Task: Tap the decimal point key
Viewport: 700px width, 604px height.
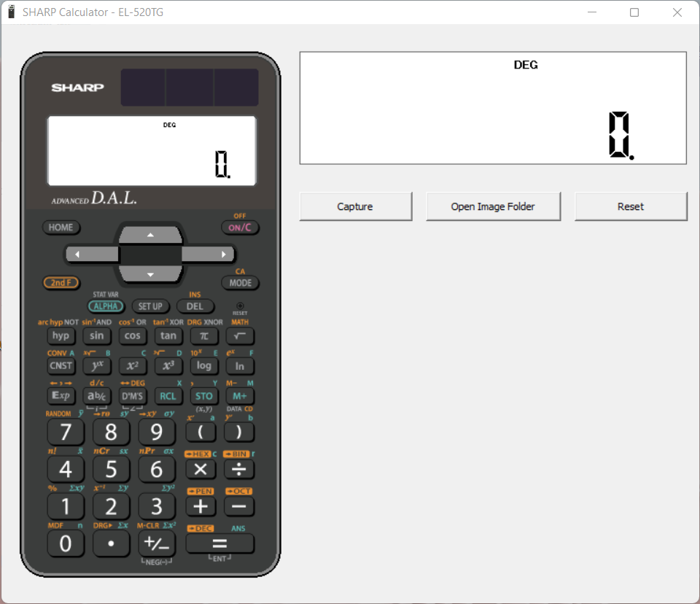Action: point(111,543)
